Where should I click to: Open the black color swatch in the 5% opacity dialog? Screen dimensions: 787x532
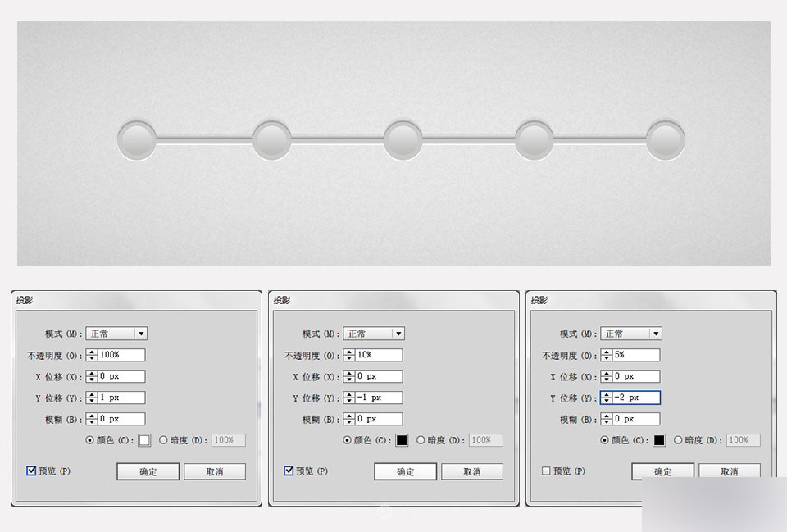pyautogui.click(x=659, y=441)
